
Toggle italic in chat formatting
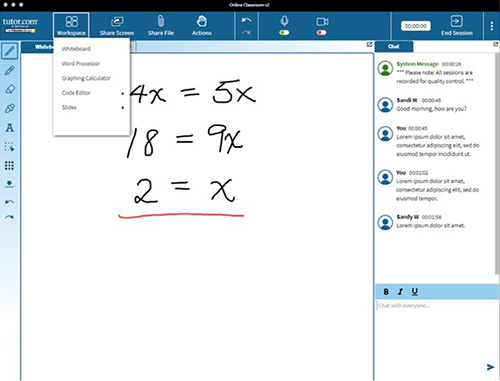tap(400, 292)
